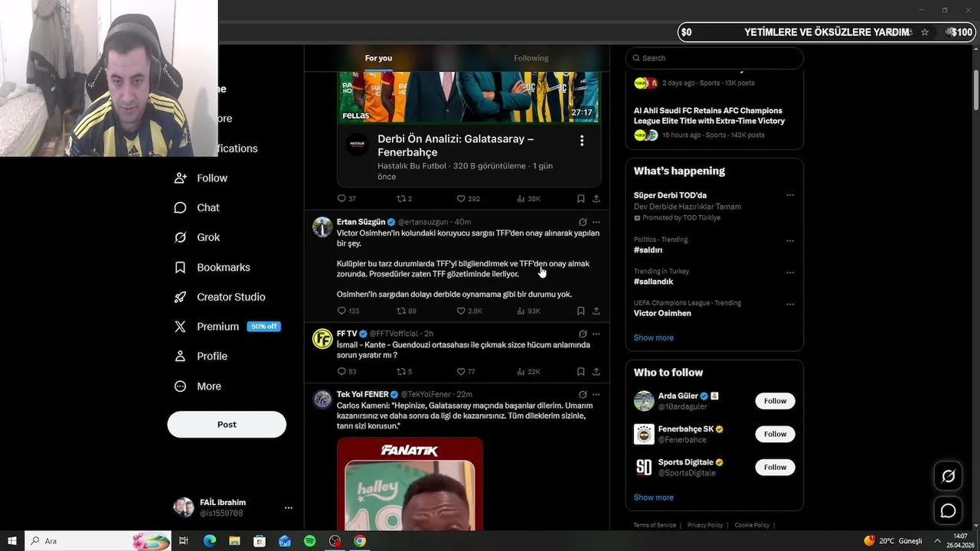Bookmark the Derbi Ön Analizi post

(581, 199)
